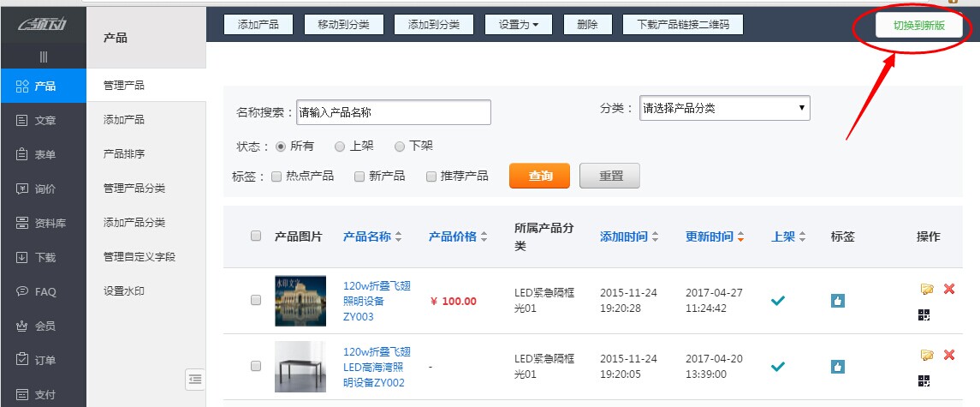Screen dimensions: 980x407
Task: Go to 管理产品分类 menu item
Action: [134, 189]
